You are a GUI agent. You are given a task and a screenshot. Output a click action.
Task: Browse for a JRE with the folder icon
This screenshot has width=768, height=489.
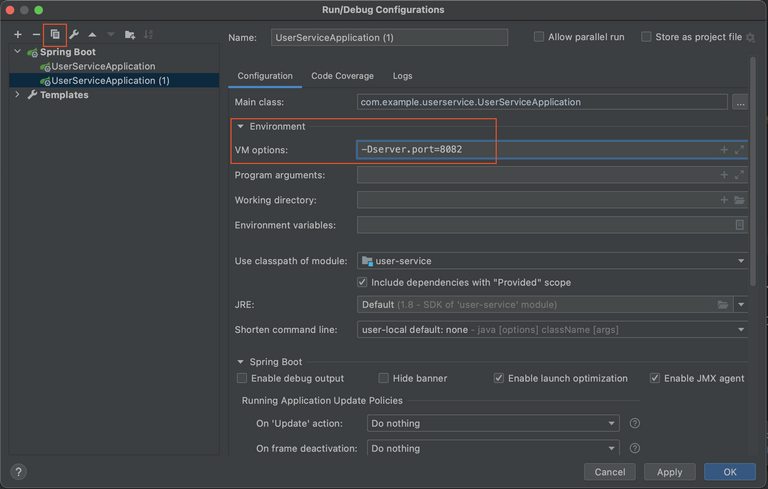pyautogui.click(x=722, y=304)
